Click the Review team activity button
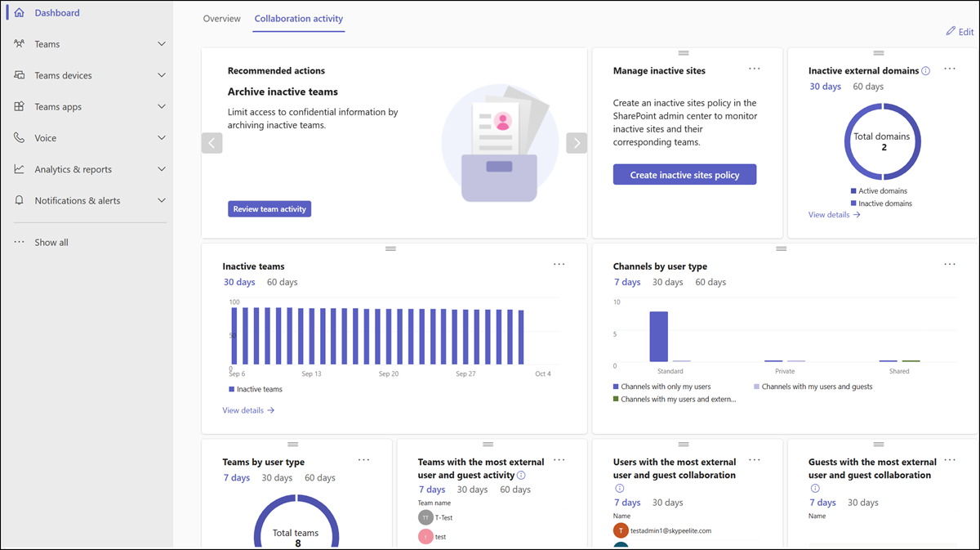This screenshot has width=980, height=550. pos(269,208)
